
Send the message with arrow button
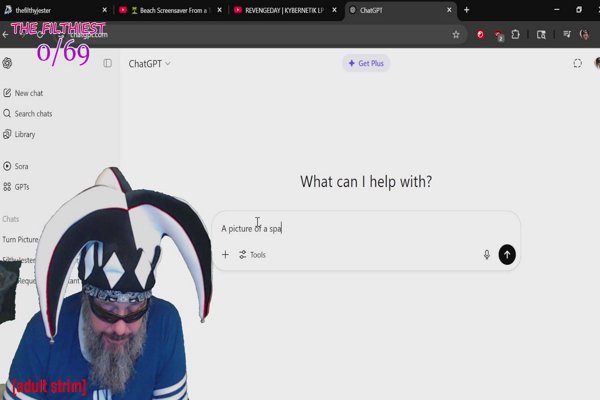point(507,255)
